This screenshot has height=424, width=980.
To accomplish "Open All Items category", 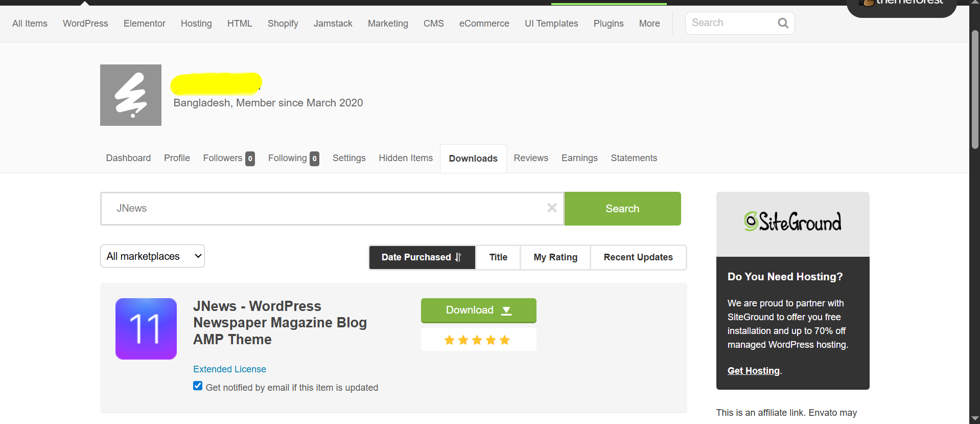I will 30,24.
